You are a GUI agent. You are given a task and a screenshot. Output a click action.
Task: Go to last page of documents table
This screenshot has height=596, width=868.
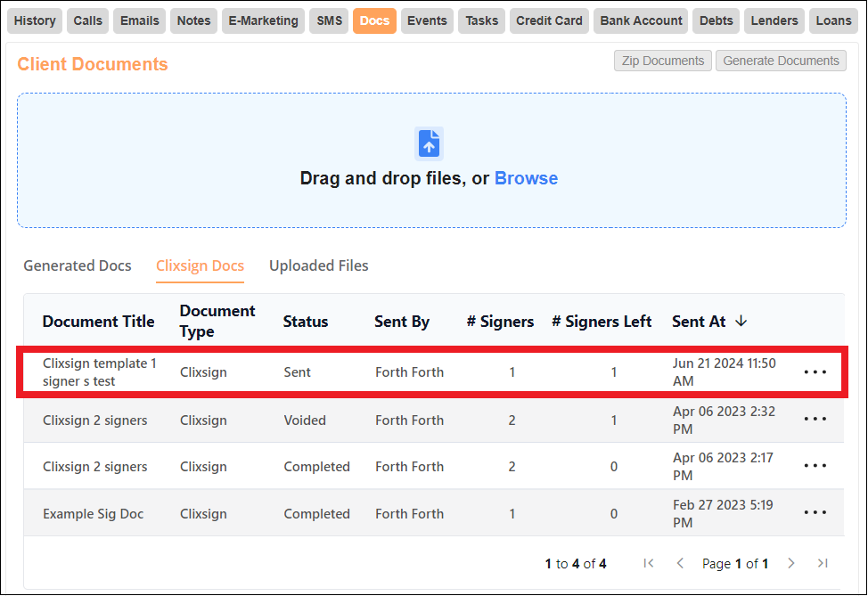pyautogui.click(x=823, y=563)
